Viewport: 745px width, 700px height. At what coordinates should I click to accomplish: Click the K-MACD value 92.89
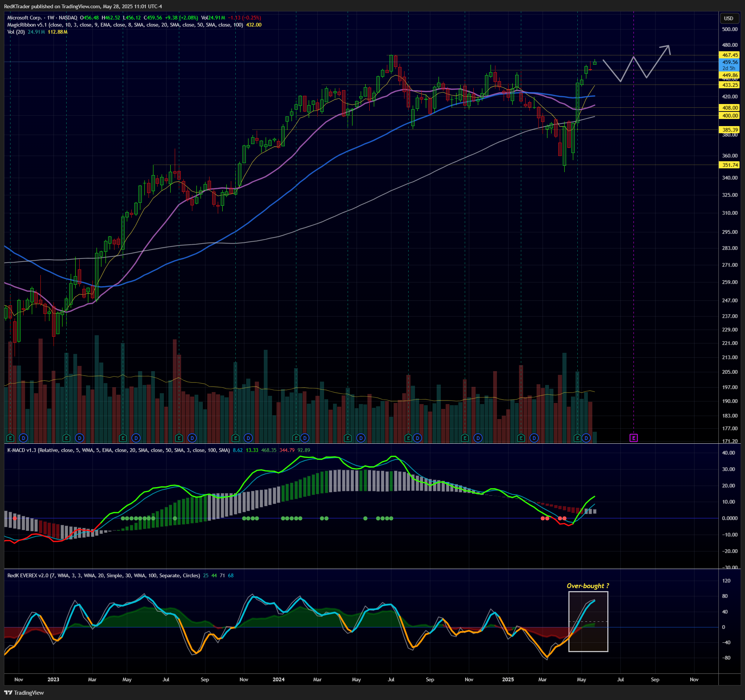304,450
